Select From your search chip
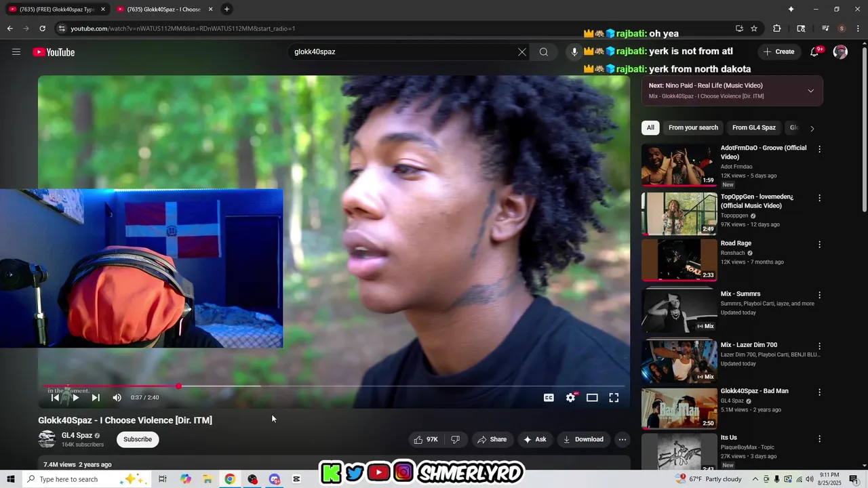The width and height of the screenshot is (868, 488). click(x=693, y=127)
